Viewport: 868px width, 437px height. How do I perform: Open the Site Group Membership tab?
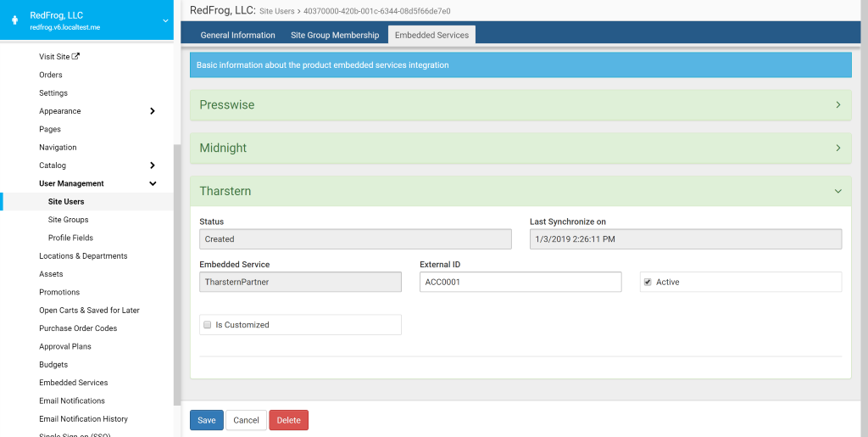[335, 35]
